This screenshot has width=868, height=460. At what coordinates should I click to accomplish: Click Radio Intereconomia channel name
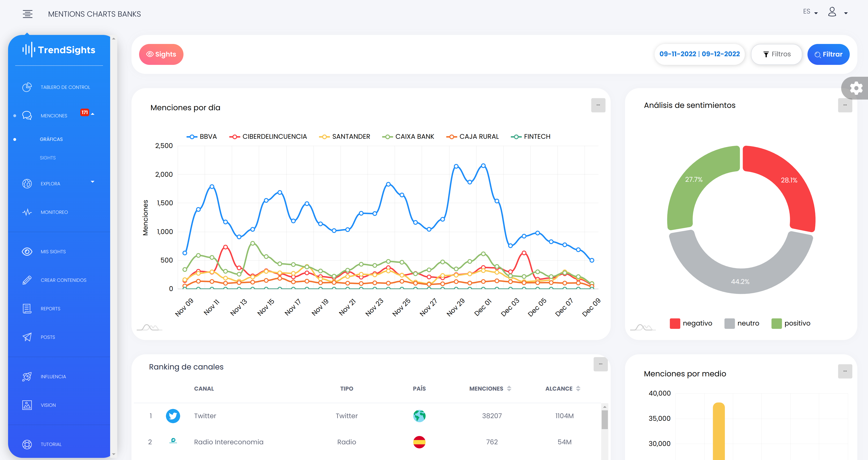tap(229, 442)
